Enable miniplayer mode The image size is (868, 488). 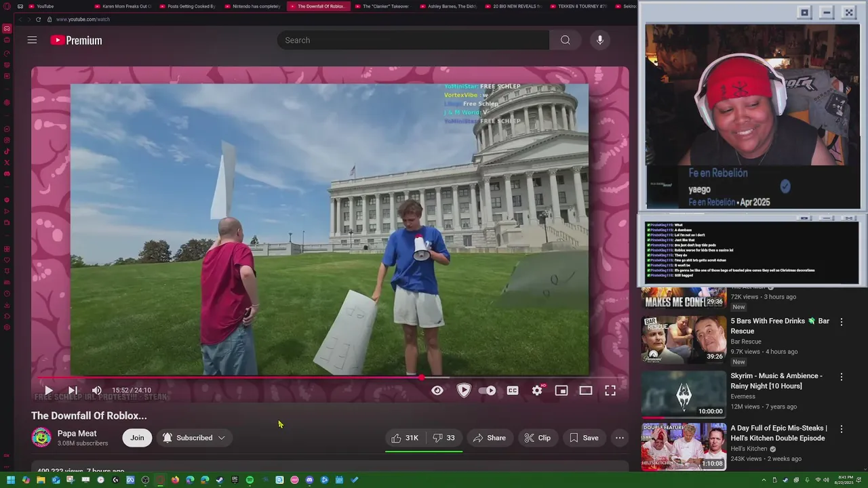(561, 390)
